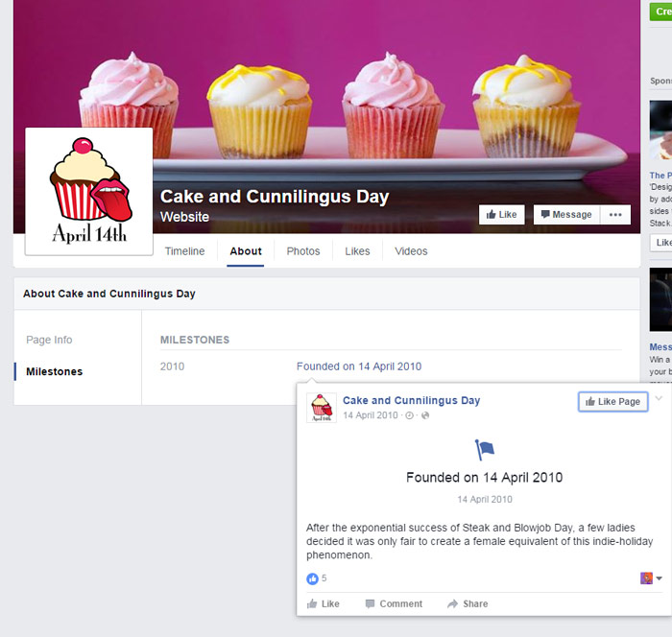The image size is (672, 637).
Task: Click the blue thumbs-up reactions count icon
Action: tap(312, 578)
